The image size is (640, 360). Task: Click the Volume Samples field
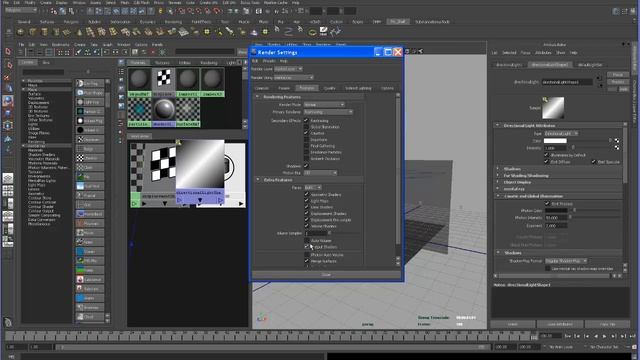(316, 233)
